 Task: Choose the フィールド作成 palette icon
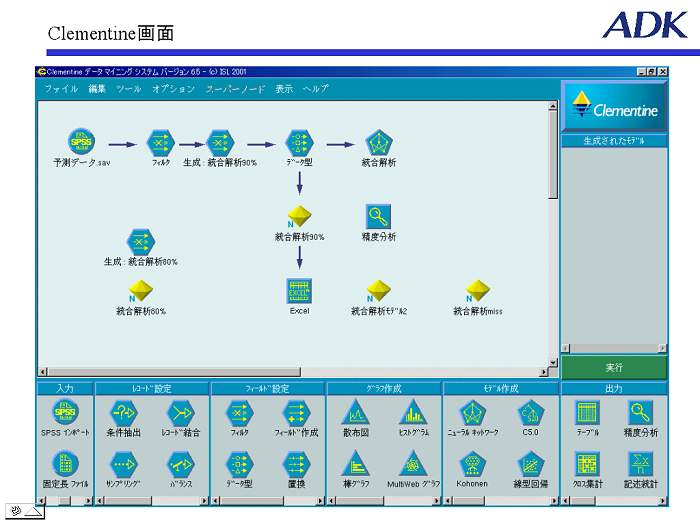click(296, 413)
